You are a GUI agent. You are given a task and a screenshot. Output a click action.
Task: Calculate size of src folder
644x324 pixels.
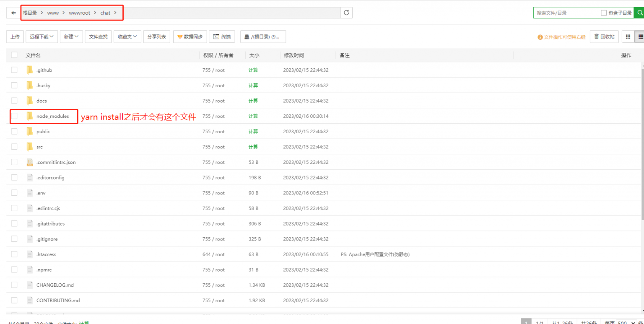coord(253,147)
